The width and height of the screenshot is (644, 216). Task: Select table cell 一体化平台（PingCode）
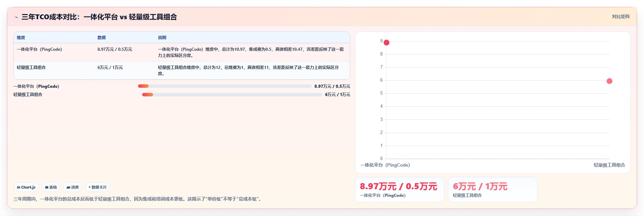(x=39, y=49)
